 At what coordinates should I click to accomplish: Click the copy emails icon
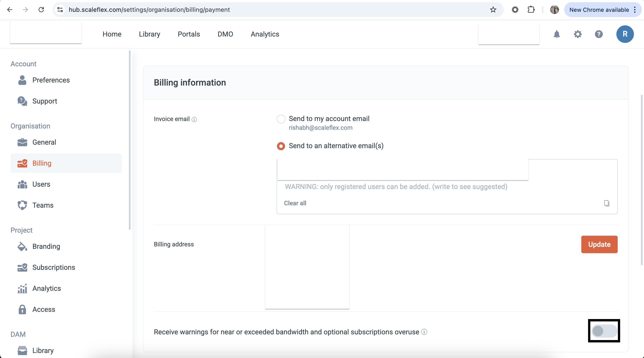(x=607, y=203)
